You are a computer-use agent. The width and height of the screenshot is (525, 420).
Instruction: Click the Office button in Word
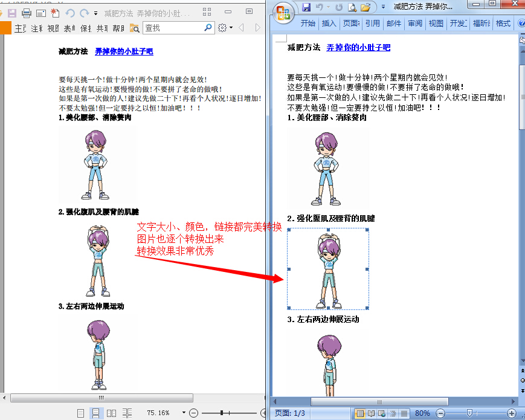283,13
